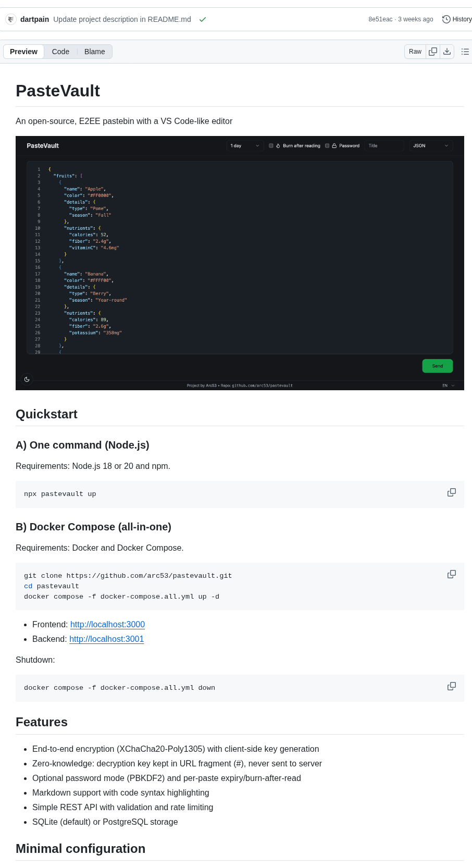Open the localhost:3000 frontend link
Screen dimensions: 472x868
tap(107, 624)
